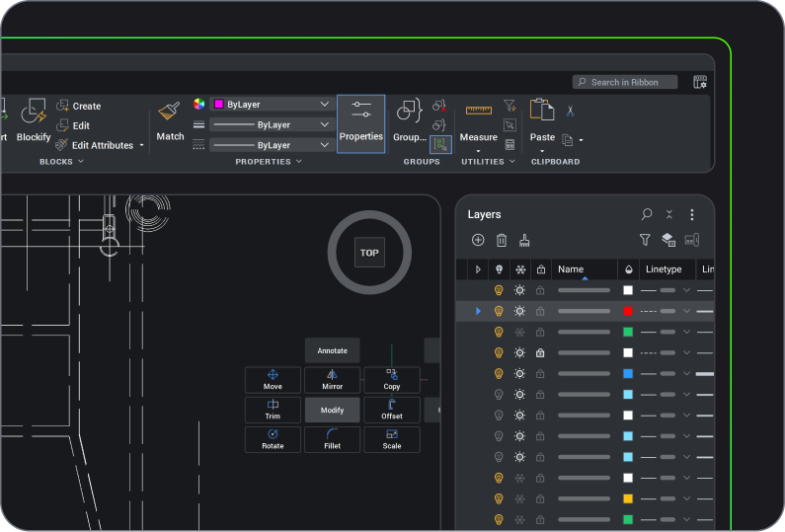The height and width of the screenshot is (532, 785).
Task: Click the Edit Attributes icon
Action: [x=61, y=145]
